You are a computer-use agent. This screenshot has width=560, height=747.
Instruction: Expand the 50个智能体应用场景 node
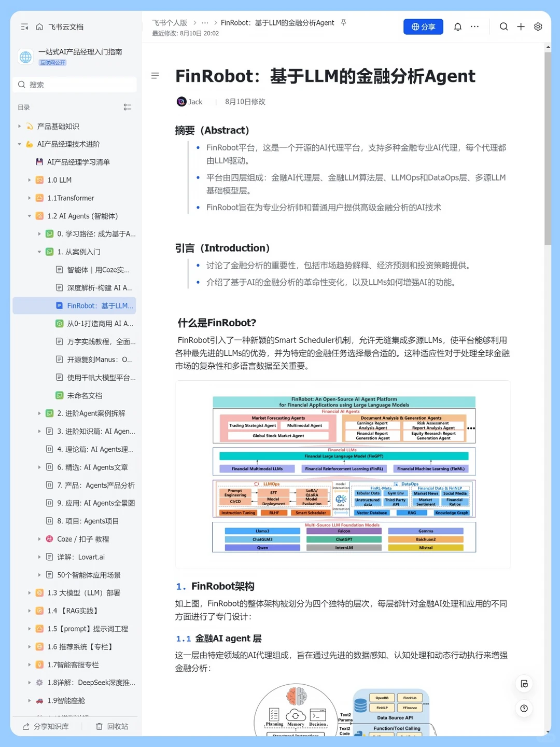[x=39, y=575]
